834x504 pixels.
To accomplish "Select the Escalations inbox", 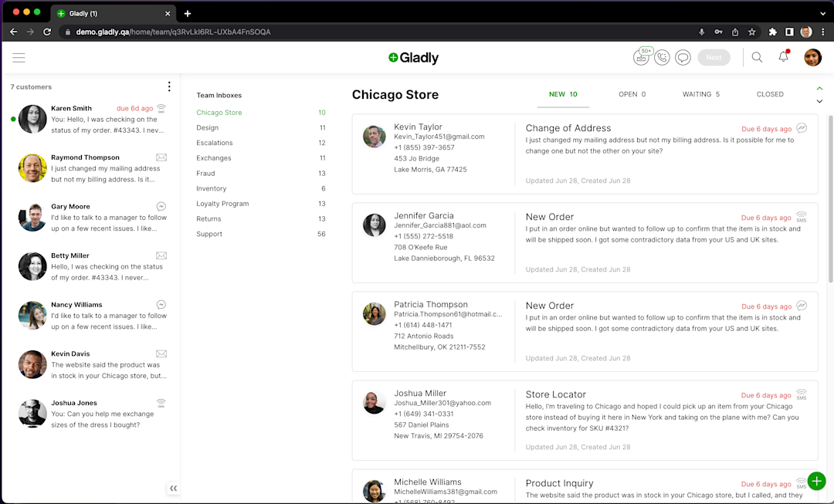I will tap(261, 143).
